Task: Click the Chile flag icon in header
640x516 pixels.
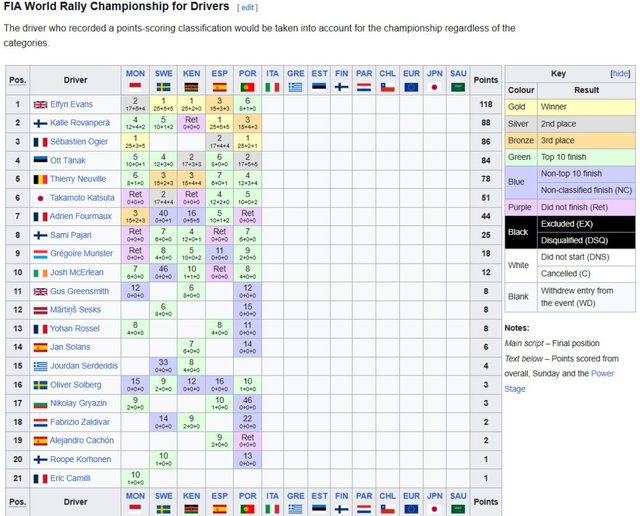Action: tap(387, 87)
